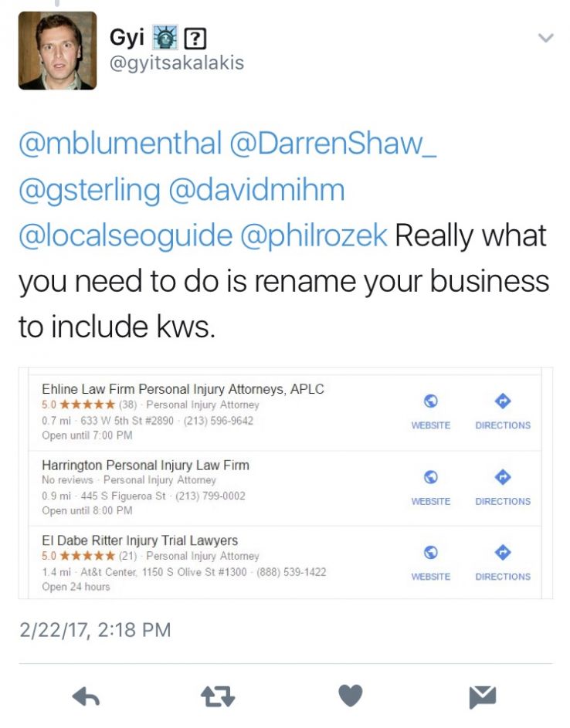Image resolution: width=570 pixels, height=728 pixels.
Task: Open Harrington Personal Injury website globe icon
Action: [x=431, y=477]
